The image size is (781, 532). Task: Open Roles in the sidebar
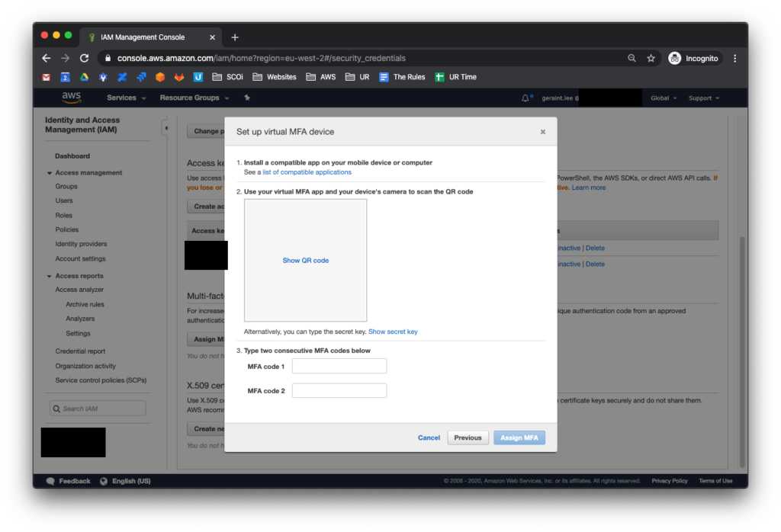click(x=64, y=216)
